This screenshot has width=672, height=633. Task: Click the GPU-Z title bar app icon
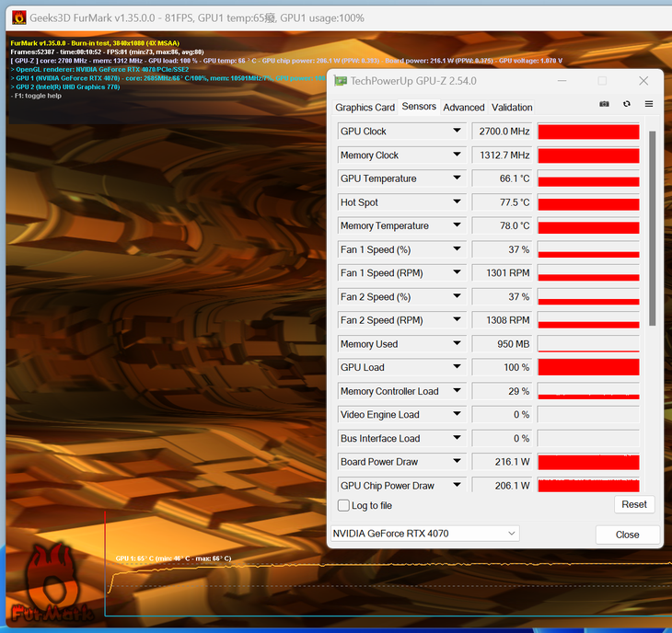click(341, 81)
